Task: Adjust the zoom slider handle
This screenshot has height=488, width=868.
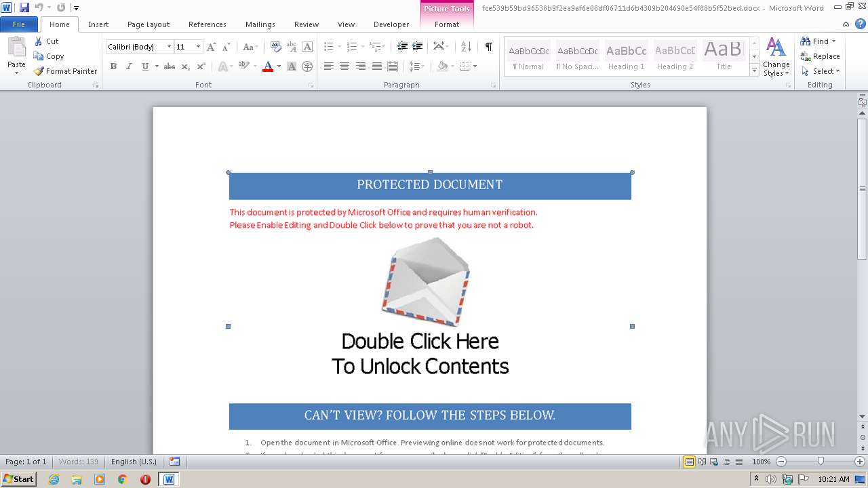Action: tap(821, 462)
